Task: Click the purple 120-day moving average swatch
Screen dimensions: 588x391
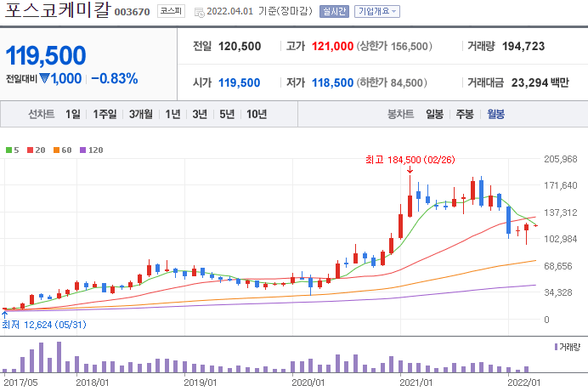Action: point(83,150)
